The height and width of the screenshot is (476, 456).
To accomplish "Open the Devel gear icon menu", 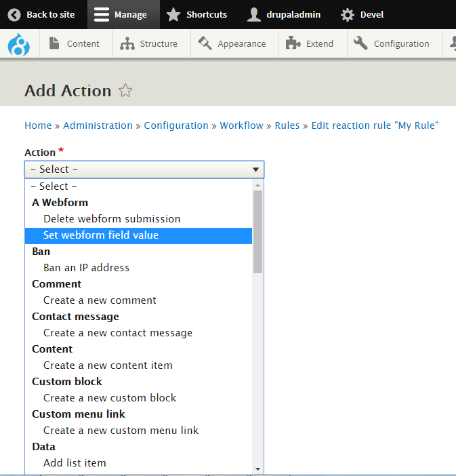I will [347, 14].
